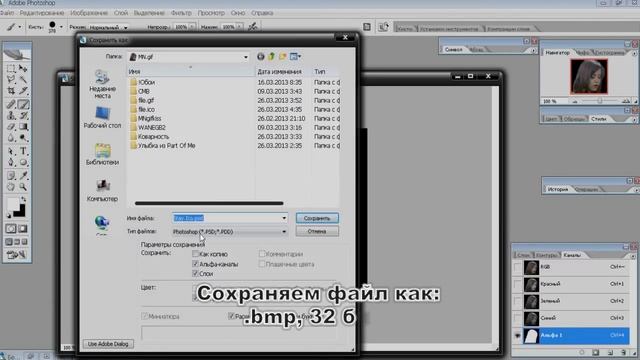Select the Healing Brush tool
Screen dimensions: 640x360
11,104
